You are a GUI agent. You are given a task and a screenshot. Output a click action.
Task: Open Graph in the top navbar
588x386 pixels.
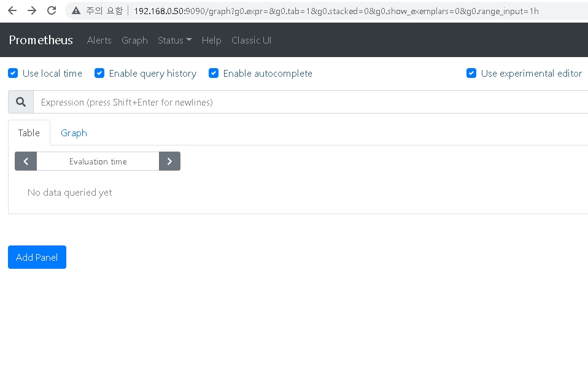pyautogui.click(x=134, y=40)
